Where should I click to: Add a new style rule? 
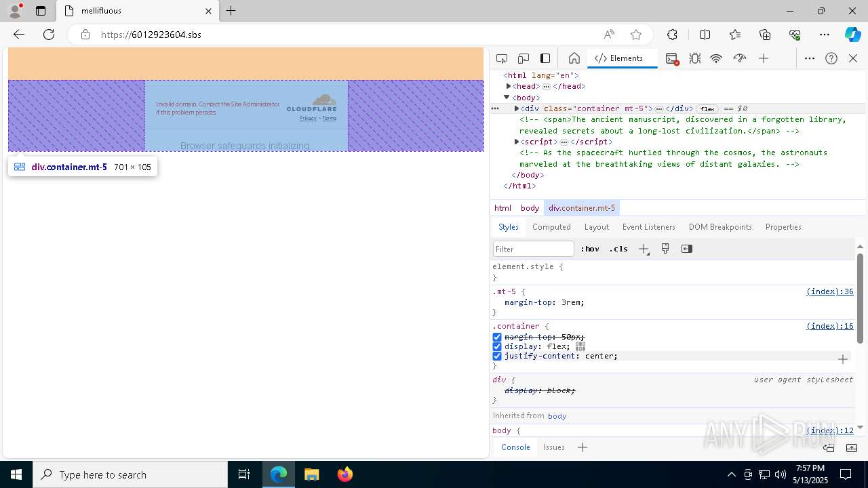point(644,249)
